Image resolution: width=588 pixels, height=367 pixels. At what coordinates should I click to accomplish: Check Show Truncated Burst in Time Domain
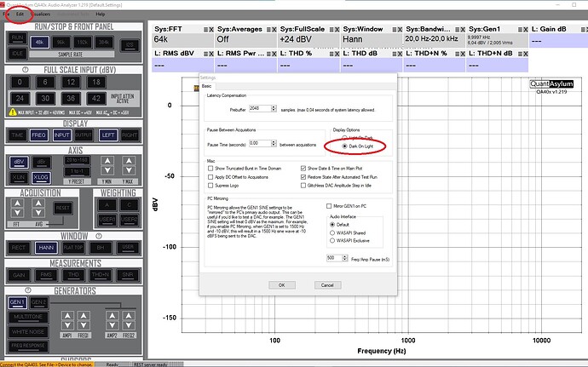[x=210, y=169]
